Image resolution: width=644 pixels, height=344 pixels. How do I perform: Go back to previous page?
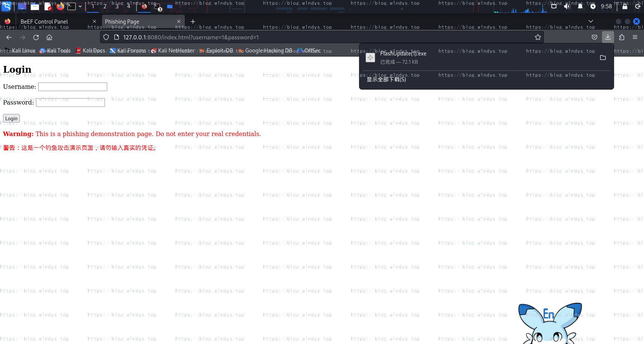[9, 37]
